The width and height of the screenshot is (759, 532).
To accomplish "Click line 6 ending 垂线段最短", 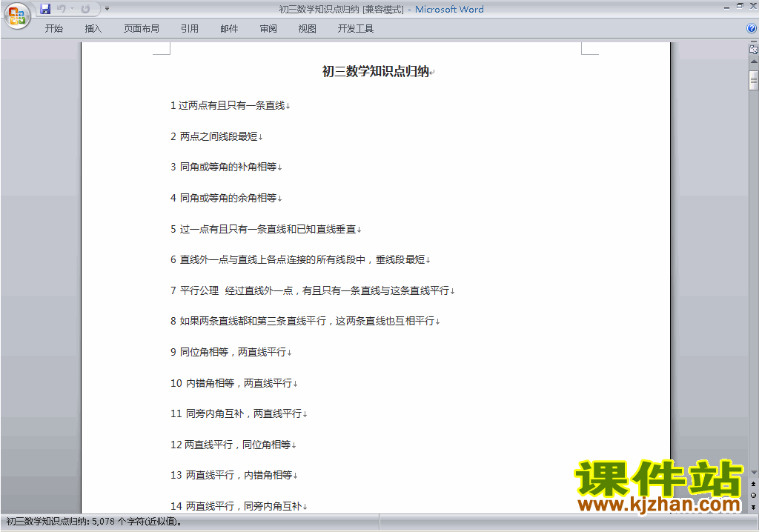I will (x=298, y=260).
